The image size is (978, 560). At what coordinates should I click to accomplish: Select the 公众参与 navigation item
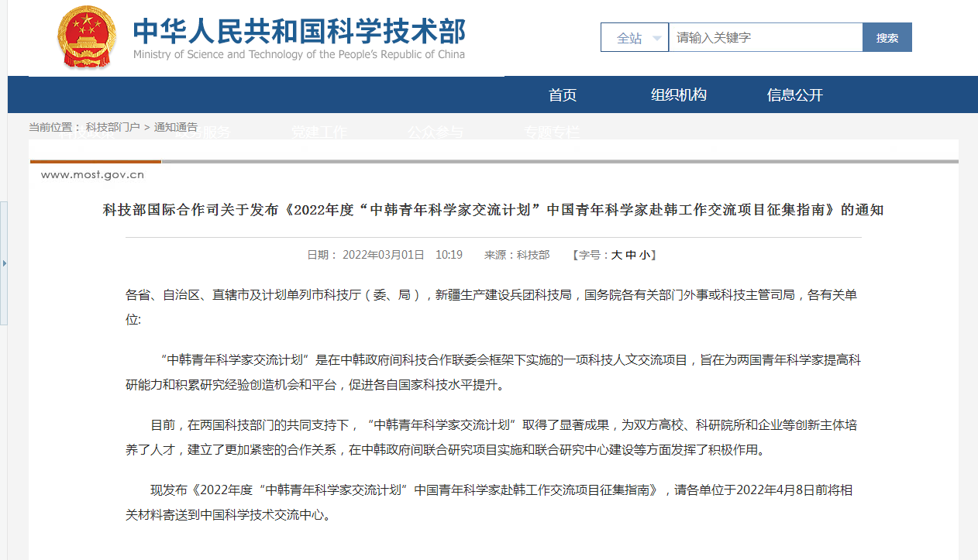tap(436, 132)
